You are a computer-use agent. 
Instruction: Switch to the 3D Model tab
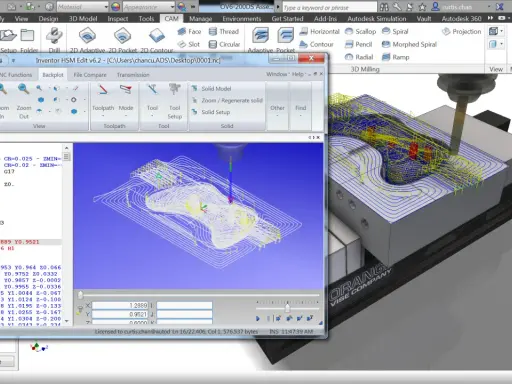pyautogui.click(x=83, y=19)
